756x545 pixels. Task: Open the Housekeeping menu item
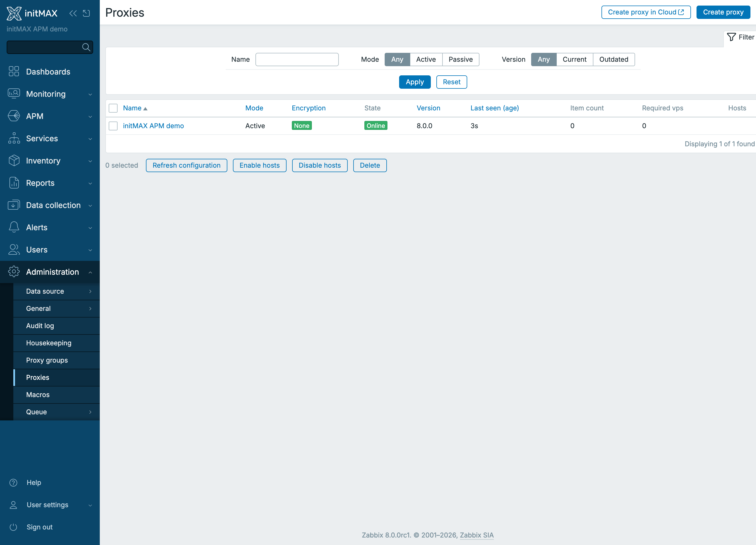pyautogui.click(x=57, y=343)
